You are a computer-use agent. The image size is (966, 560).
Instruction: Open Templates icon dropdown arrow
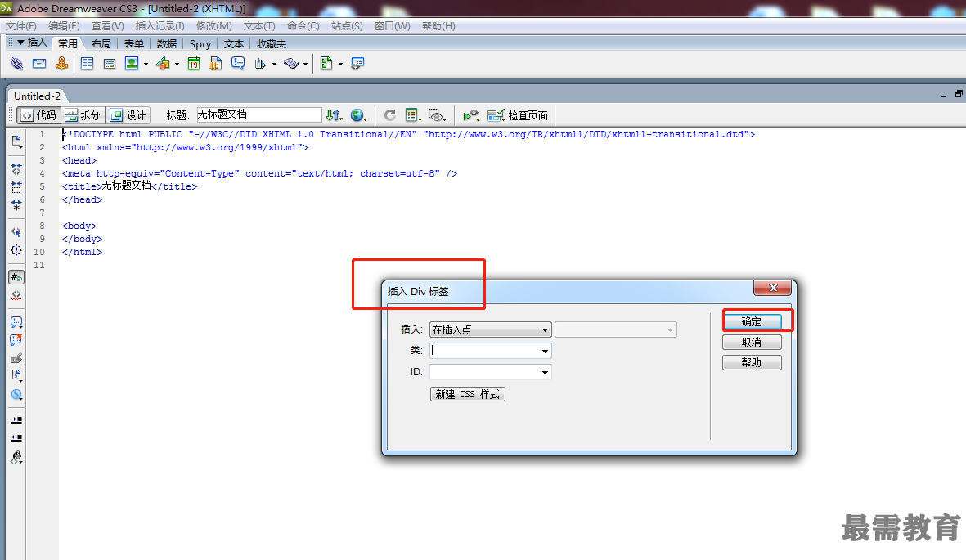(x=340, y=64)
